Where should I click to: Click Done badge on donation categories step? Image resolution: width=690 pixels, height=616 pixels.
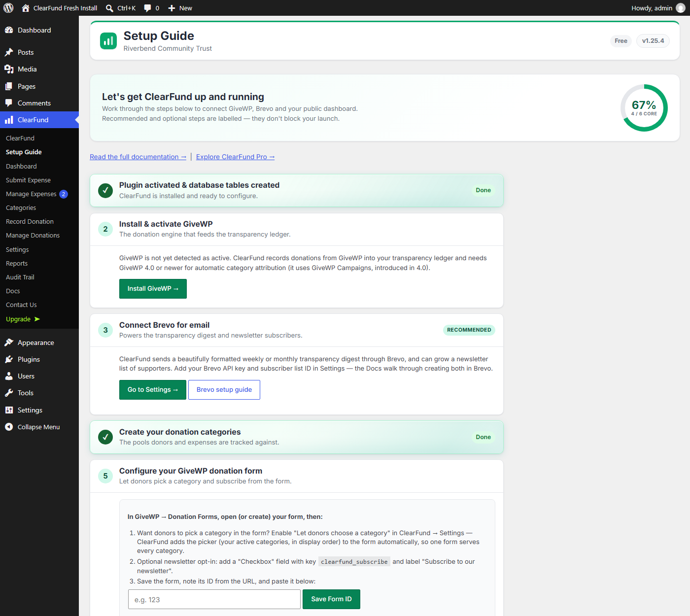(x=483, y=437)
